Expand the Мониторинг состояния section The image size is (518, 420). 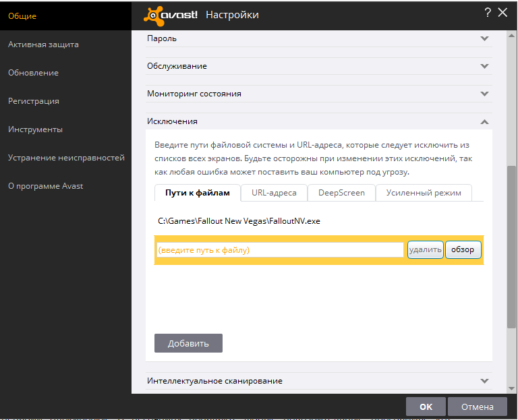[484, 94]
